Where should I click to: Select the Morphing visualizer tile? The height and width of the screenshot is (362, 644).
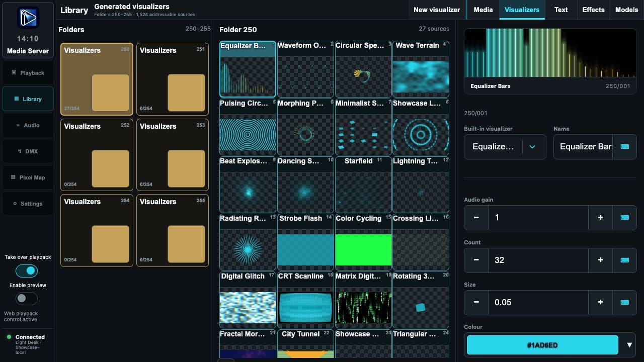click(305, 127)
